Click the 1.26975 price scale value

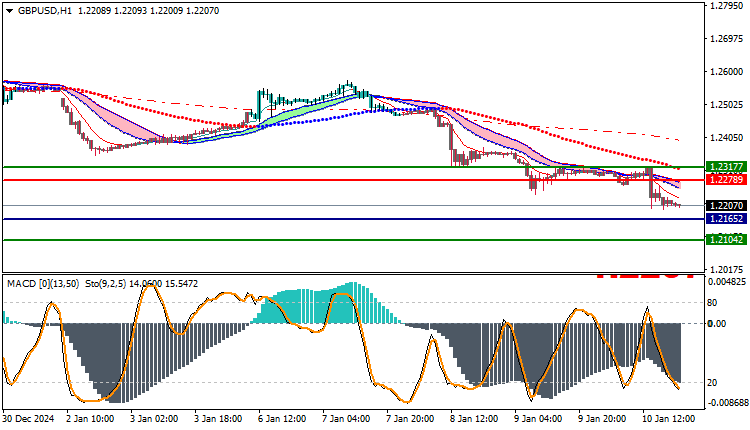point(727,39)
